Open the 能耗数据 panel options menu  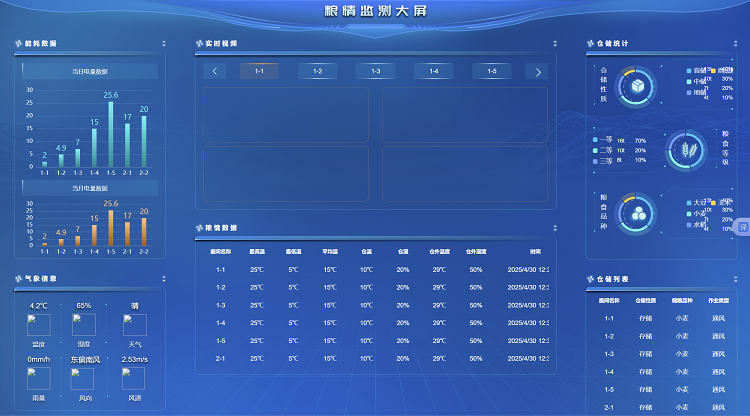(164, 44)
